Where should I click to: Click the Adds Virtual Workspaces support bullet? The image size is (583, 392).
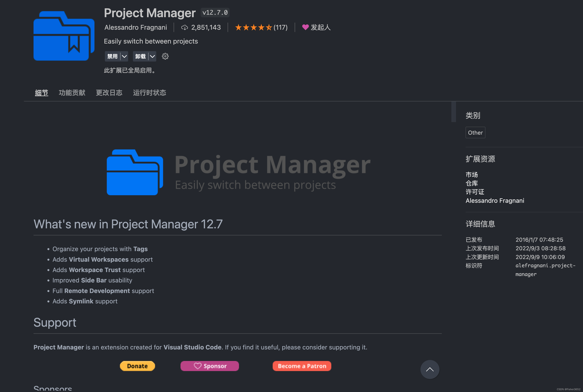(103, 260)
